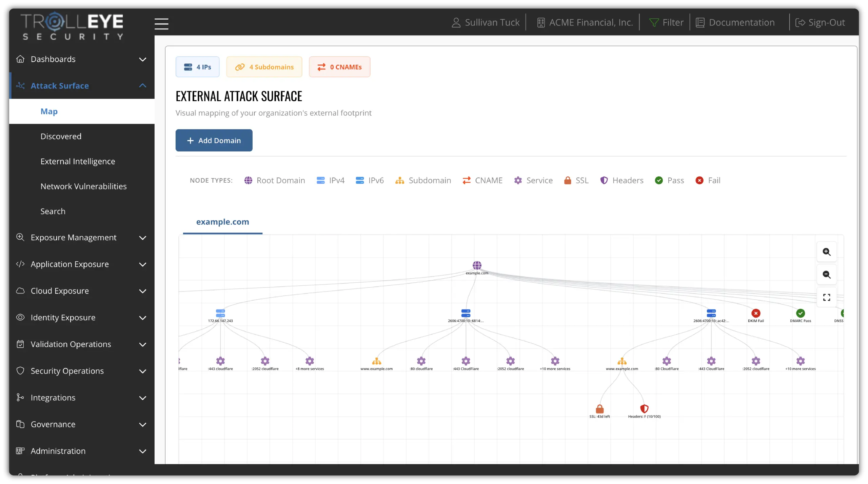The height and width of the screenshot is (484, 868).
Task: Select www.example.com subdomain under 2606:4700:10::6814
Action: click(x=376, y=361)
